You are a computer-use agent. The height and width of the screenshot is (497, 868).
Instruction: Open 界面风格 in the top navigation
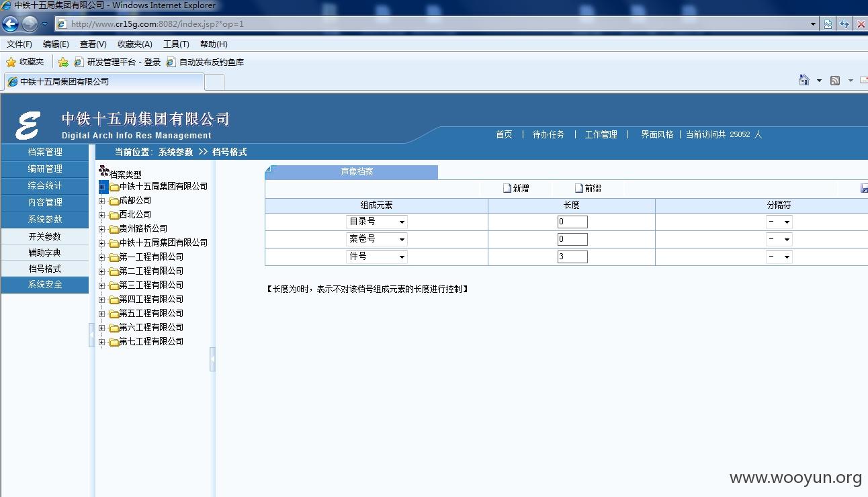pos(657,134)
